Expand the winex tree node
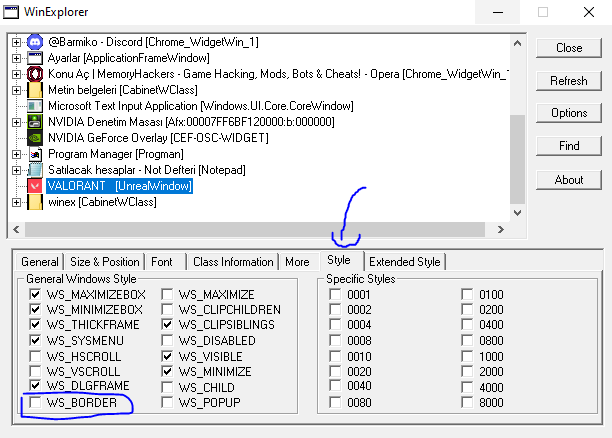 coord(16,202)
